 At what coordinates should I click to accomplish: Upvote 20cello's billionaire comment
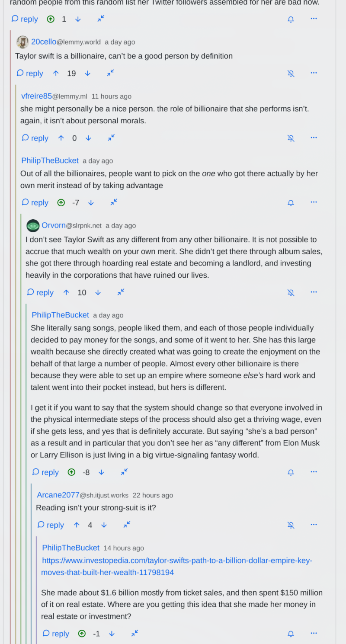click(x=55, y=73)
